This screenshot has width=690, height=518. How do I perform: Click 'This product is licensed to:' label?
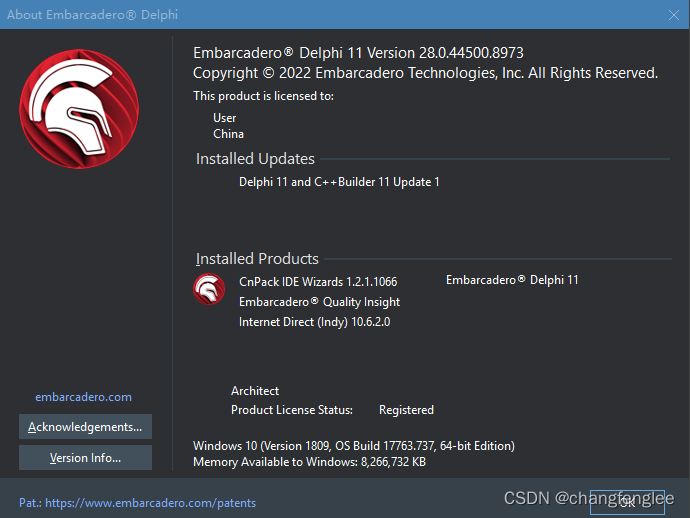pos(263,96)
